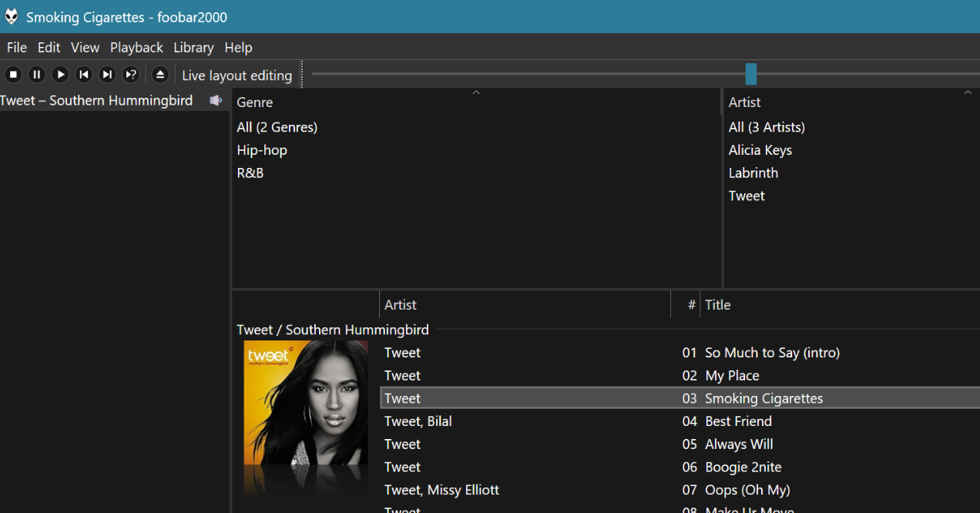Click the sort chevron on the Artist column
Screen dimensions: 980x513
[968, 92]
